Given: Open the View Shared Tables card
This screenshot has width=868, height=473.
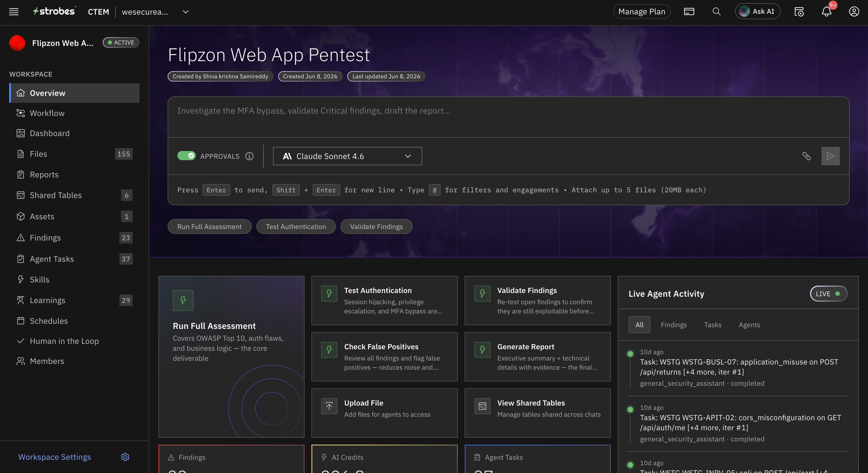Looking at the screenshot, I should pyautogui.click(x=537, y=413).
